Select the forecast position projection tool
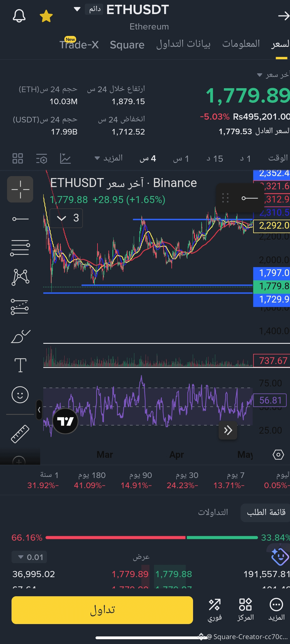 pos(20,306)
